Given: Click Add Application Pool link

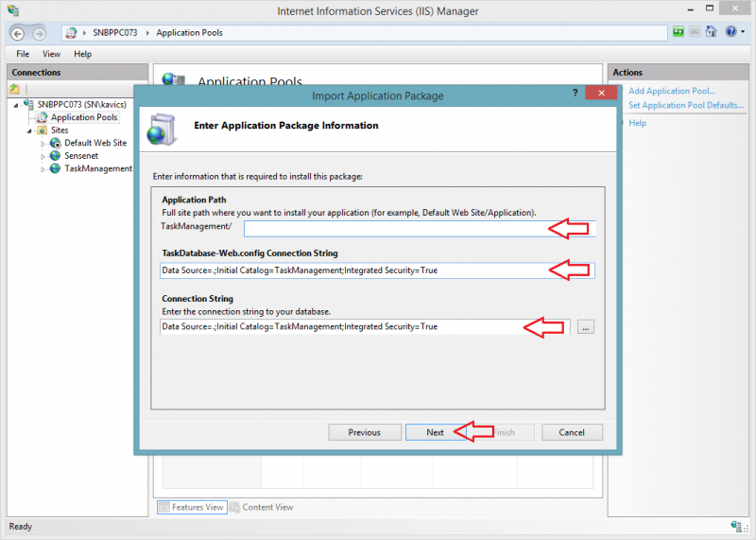Looking at the screenshot, I should [672, 91].
